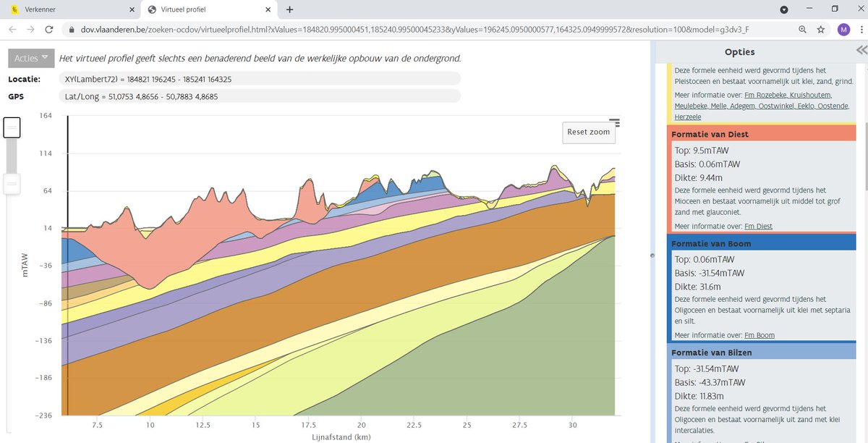The width and height of the screenshot is (868, 443).
Task: Open the Fm Diest information link
Action: pyautogui.click(x=758, y=226)
